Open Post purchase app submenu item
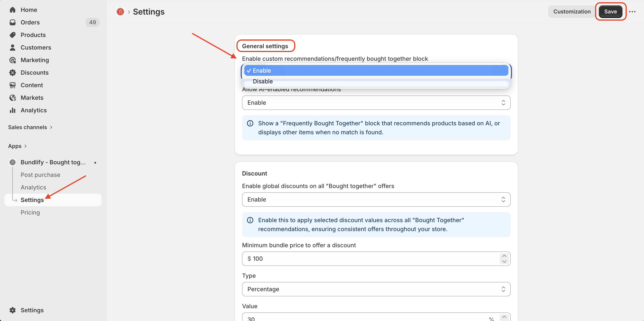Viewport: 644px width, 321px height. click(40, 175)
